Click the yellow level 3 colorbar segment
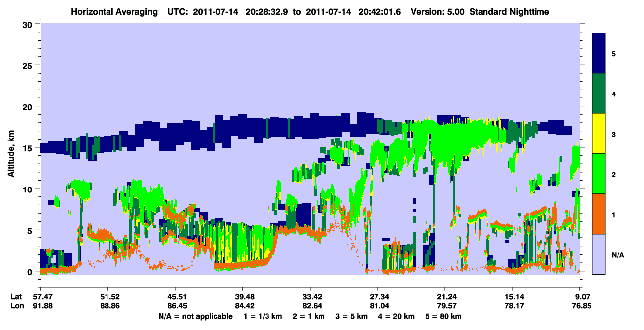 point(599,134)
